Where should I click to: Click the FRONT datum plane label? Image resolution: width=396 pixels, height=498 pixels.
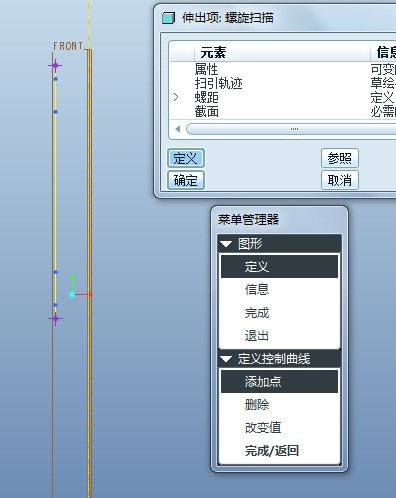pyautogui.click(x=68, y=46)
